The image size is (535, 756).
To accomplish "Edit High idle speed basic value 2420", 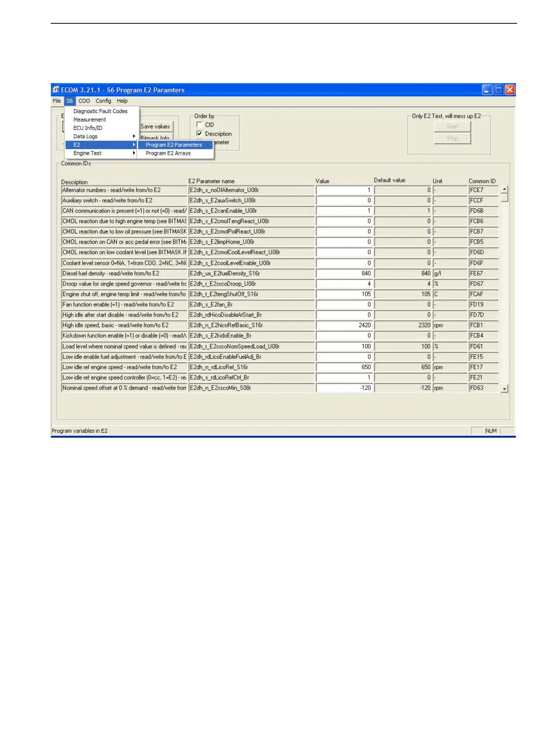I will point(345,325).
